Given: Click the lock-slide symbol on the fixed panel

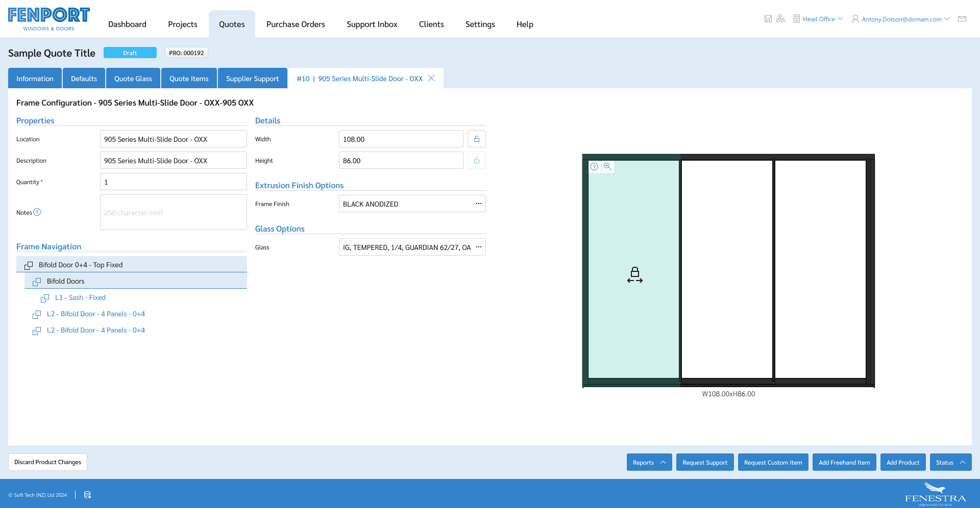Looking at the screenshot, I should click(635, 275).
